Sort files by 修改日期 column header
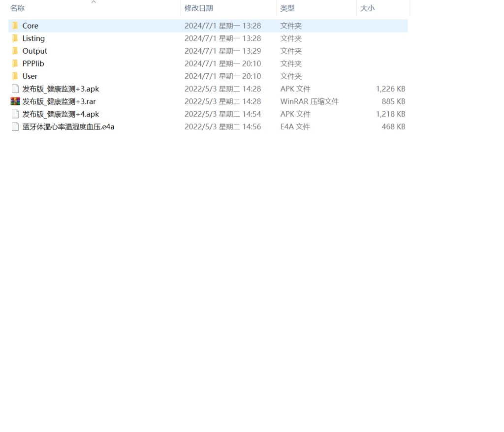504x432 pixels. [198, 8]
